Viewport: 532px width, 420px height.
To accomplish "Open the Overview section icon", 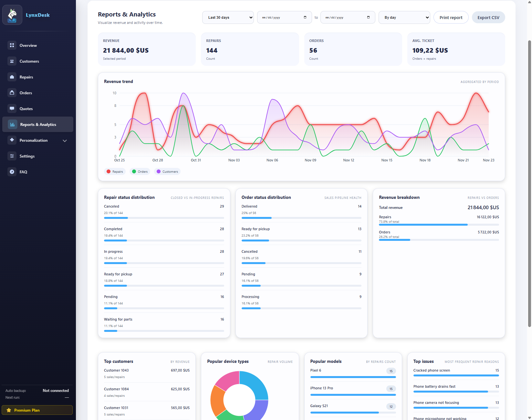I will coord(12,45).
